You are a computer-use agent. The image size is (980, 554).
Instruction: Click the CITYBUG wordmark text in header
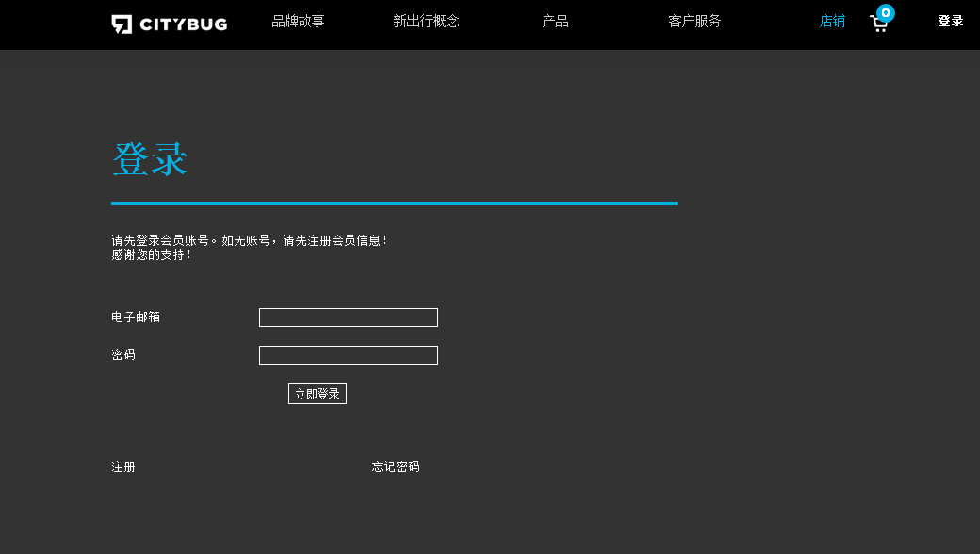183,24
